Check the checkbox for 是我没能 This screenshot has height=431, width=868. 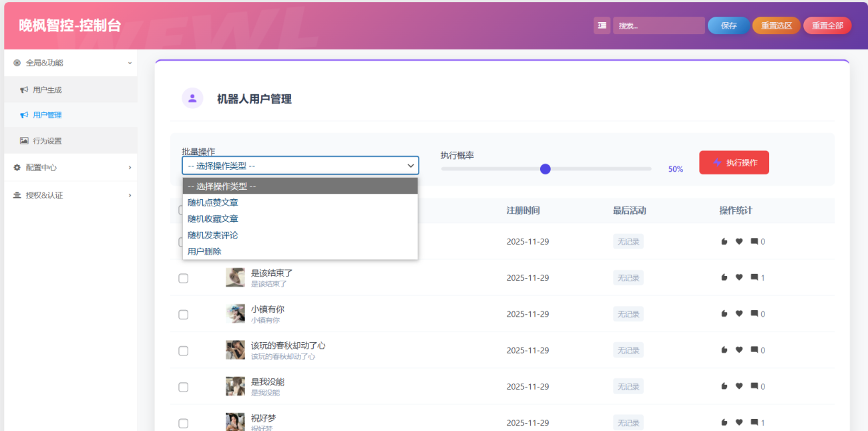point(183,386)
